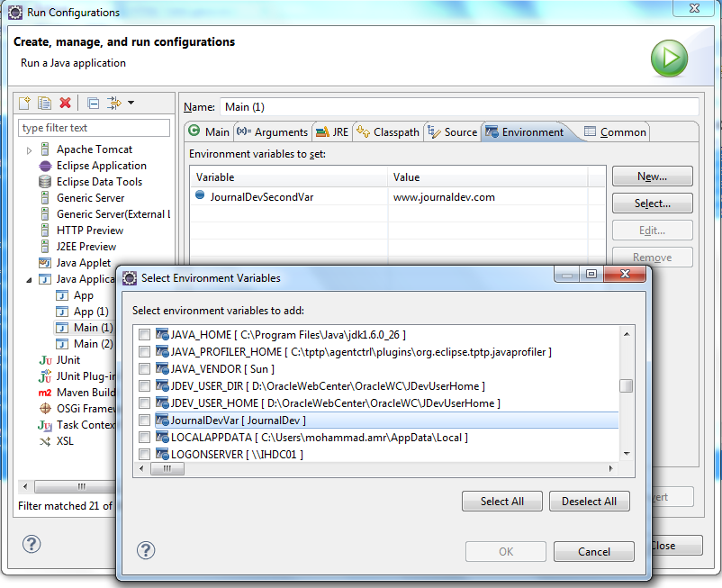Click the help icon in Select Environment Variables
Screen dimensions: 722x588
pos(146,550)
